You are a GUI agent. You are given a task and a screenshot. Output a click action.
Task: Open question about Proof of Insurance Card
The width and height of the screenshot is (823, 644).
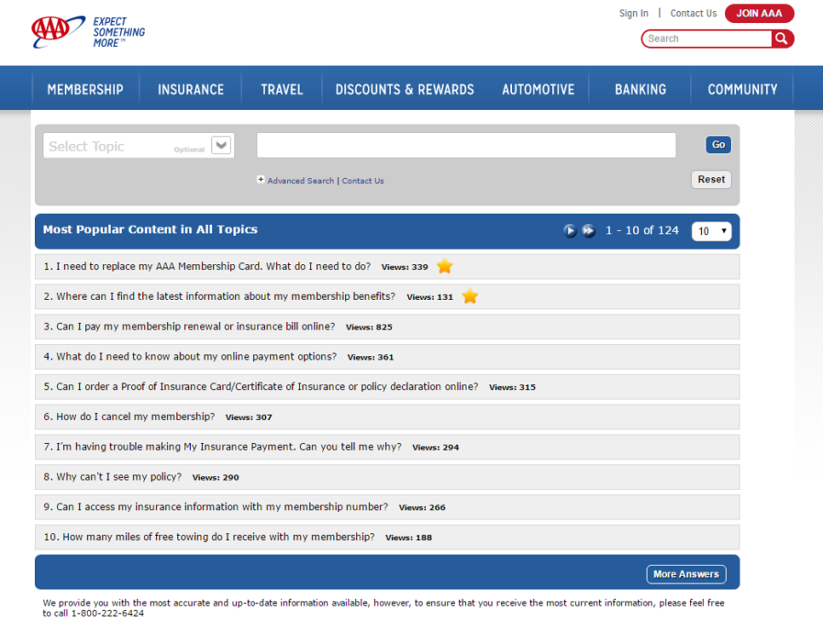(268, 387)
